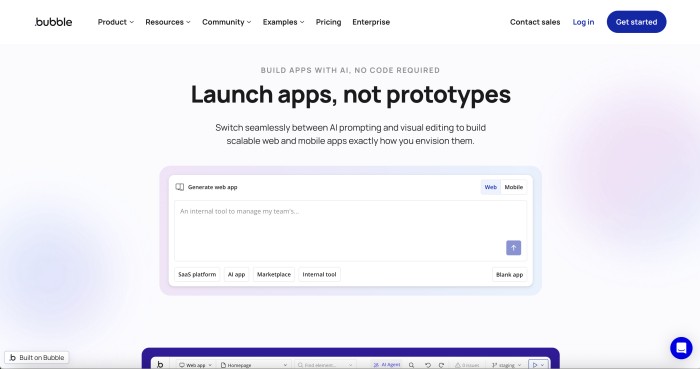
Task: Choose the AI app suggestion
Action: click(237, 274)
